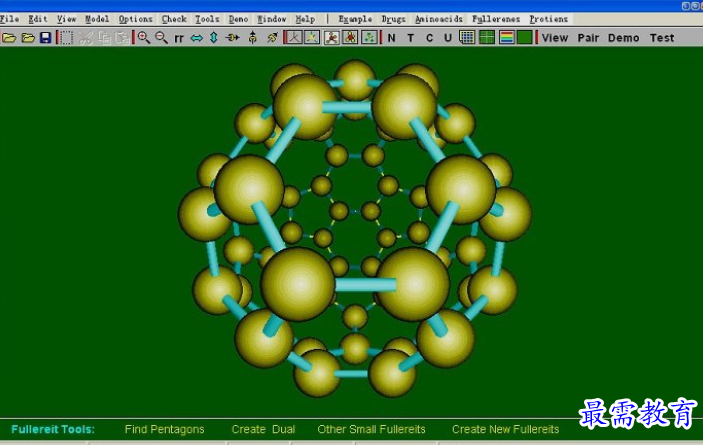The width and height of the screenshot is (703, 445).
Task: Zoom in with the plus magnifier
Action: pyautogui.click(x=143, y=38)
